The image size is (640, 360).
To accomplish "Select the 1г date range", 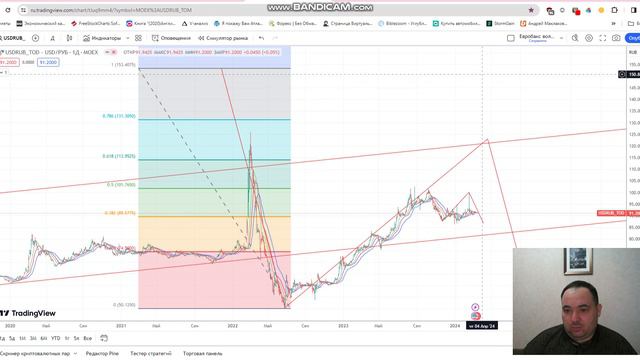I will (x=67, y=338).
